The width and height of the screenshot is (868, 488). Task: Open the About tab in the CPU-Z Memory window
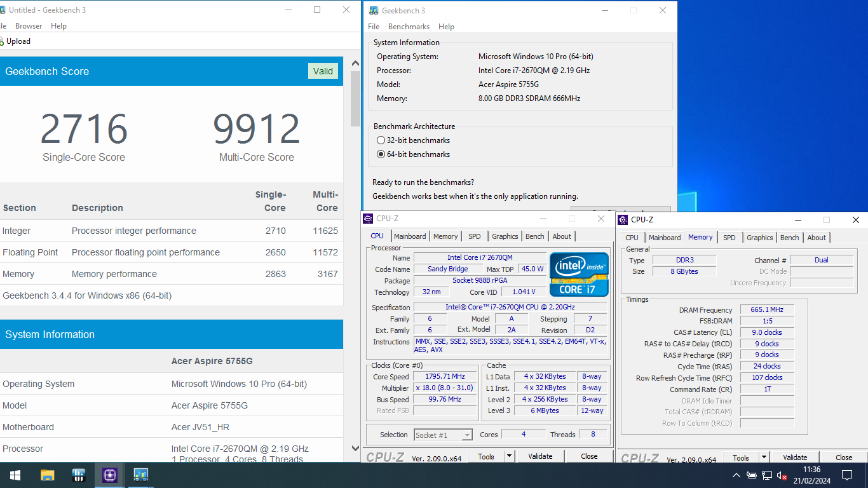coord(817,238)
